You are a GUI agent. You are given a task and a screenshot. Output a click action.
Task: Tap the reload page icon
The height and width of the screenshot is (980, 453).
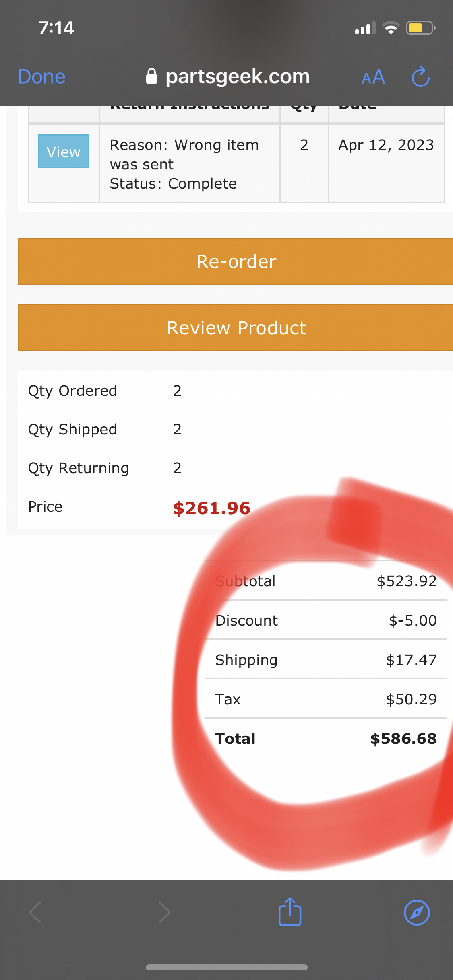click(x=420, y=76)
